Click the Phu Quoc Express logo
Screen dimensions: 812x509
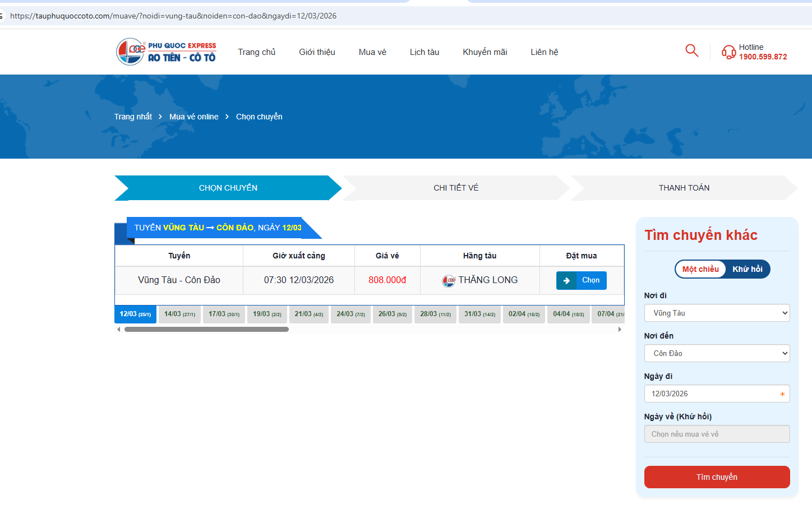pos(166,52)
